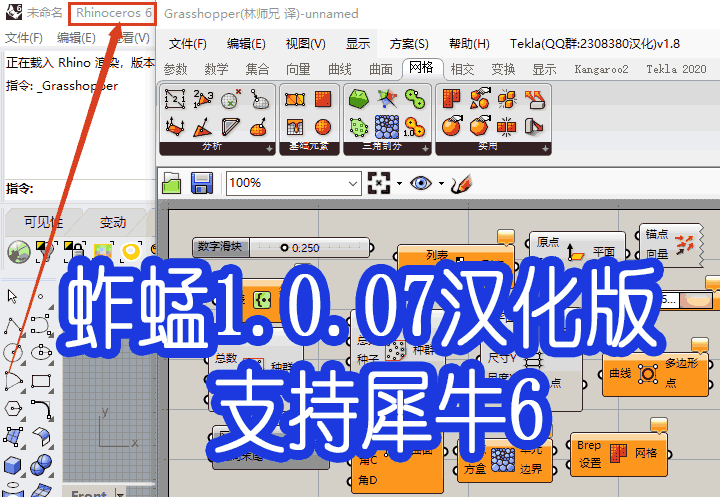Expand the 分析 group panel
Screen dimensions: 720x497
click(270, 148)
